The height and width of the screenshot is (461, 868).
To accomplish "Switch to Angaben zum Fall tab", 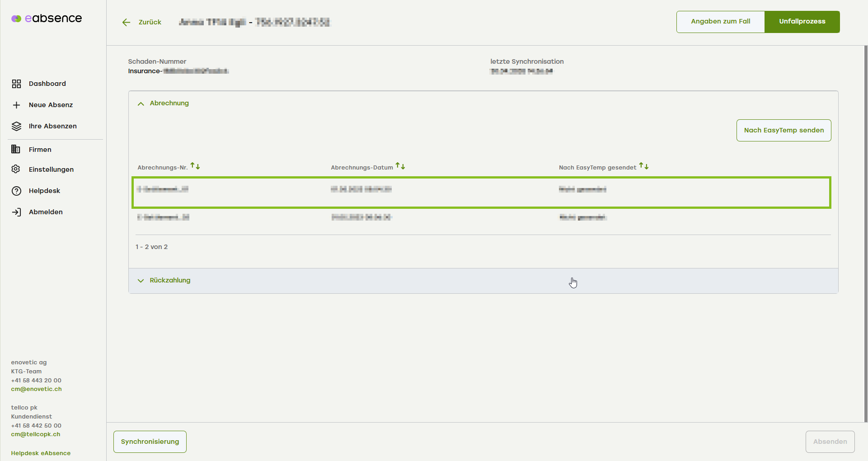I will point(720,22).
